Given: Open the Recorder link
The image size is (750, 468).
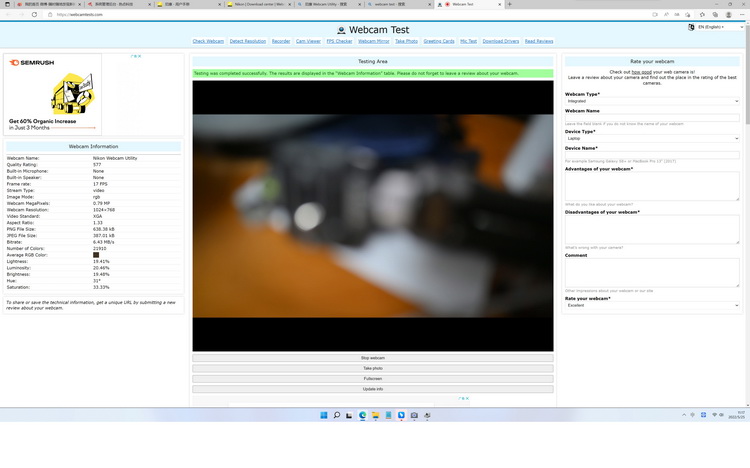Looking at the screenshot, I should click(281, 41).
